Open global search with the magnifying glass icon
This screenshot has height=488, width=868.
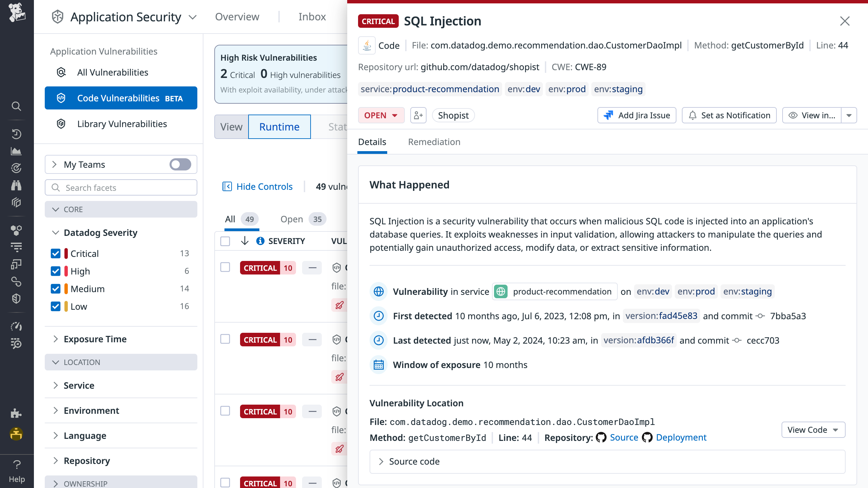coord(17,106)
